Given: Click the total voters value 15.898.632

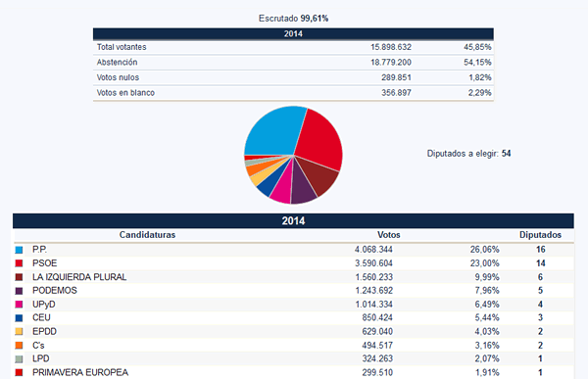Looking at the screenshot, I should pos(391,47).
